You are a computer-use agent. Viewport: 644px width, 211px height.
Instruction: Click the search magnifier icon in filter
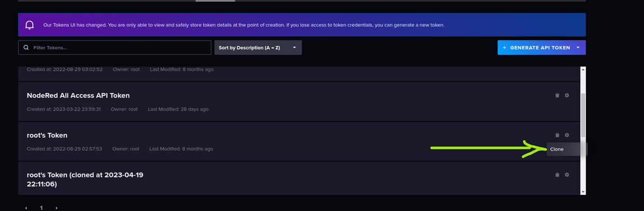point(26,48)
